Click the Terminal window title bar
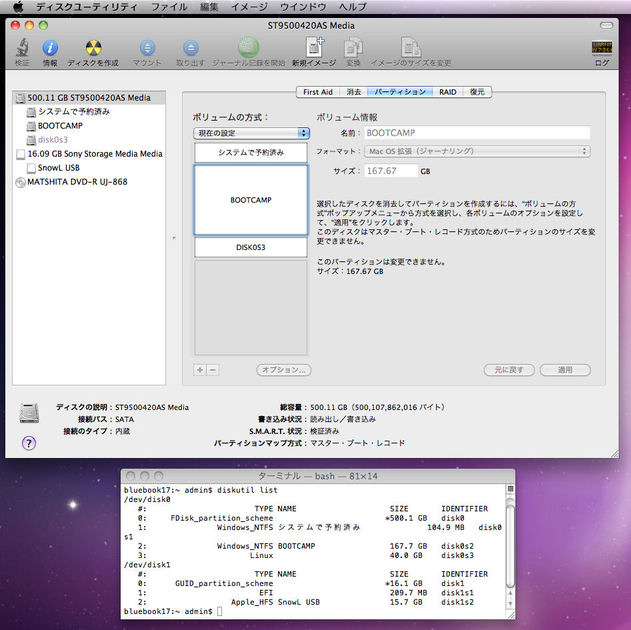This screenshot has width=631, height=630. (318, 476)
